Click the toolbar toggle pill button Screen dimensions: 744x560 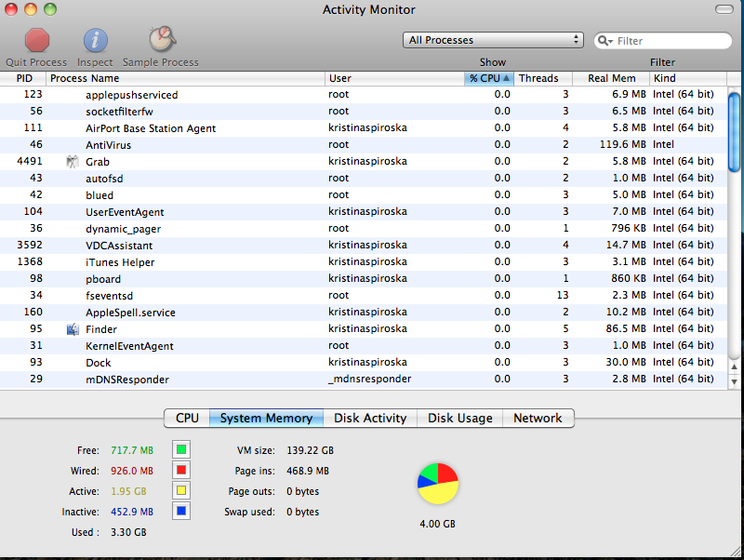coord(724,9)
